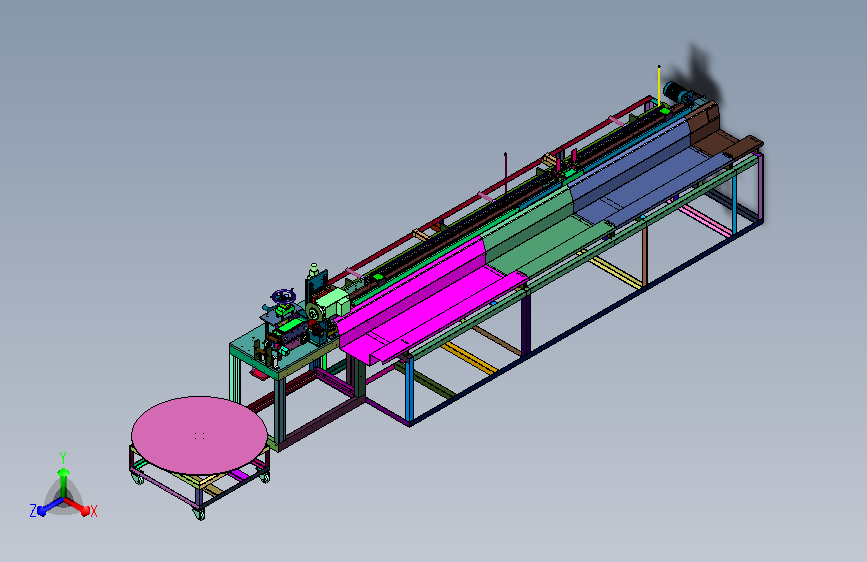Click the blue Z axis of the triad
This screenshot has height=562, width=867.
50,506
